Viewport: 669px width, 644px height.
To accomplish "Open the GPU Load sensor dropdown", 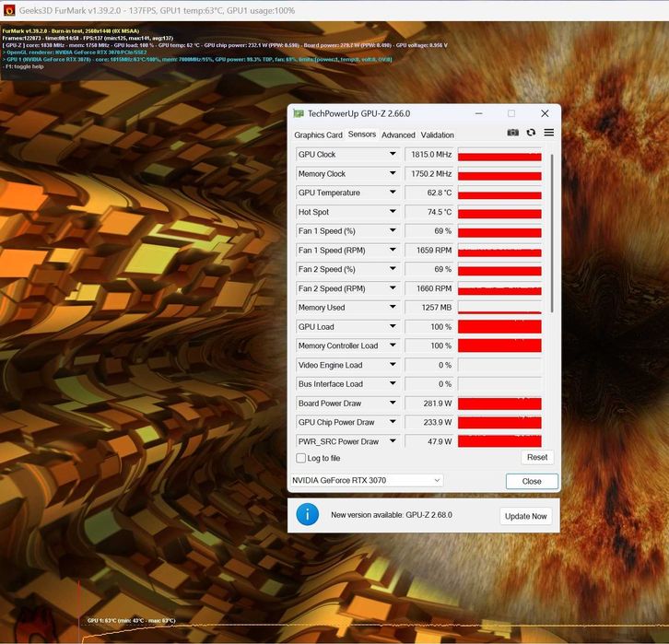I will [x=393, y=326].
